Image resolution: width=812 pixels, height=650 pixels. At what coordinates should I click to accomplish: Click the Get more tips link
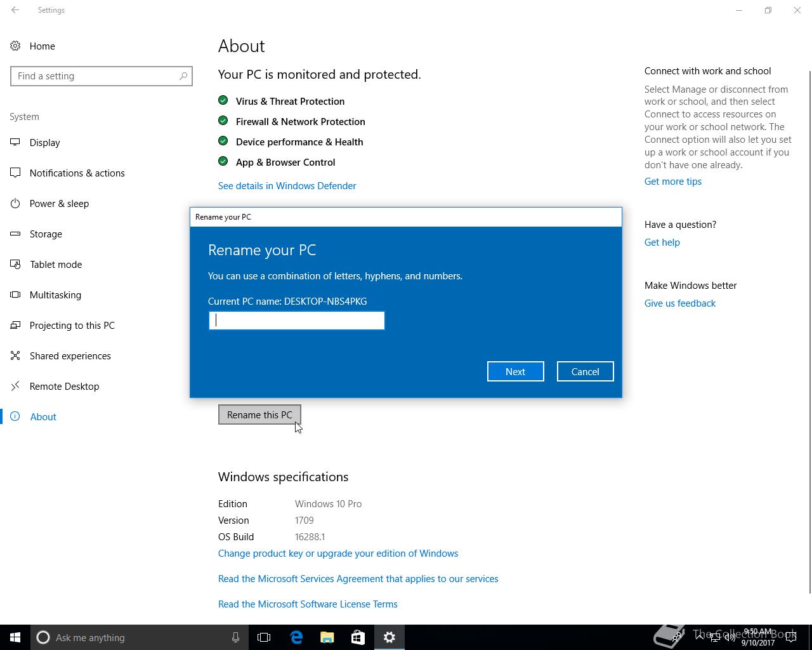pos(673,182)
